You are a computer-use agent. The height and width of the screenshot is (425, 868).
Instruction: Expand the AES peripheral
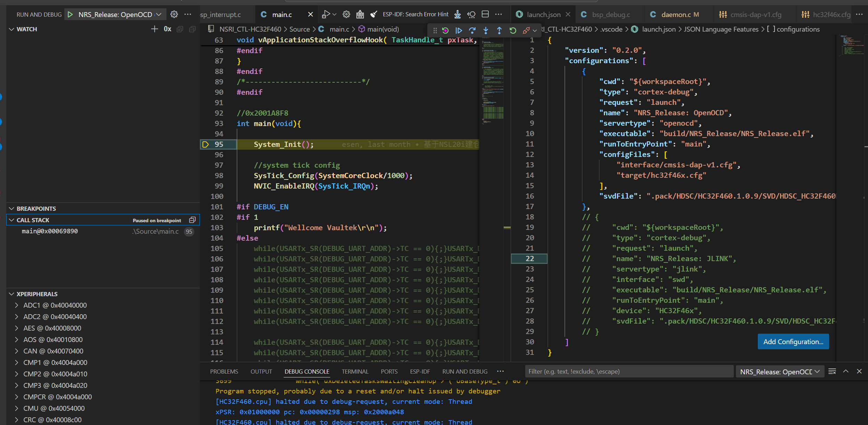tap(16, 328)
